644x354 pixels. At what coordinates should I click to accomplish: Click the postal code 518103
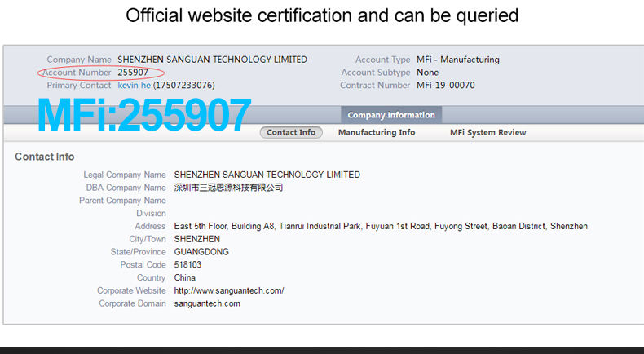187,265
